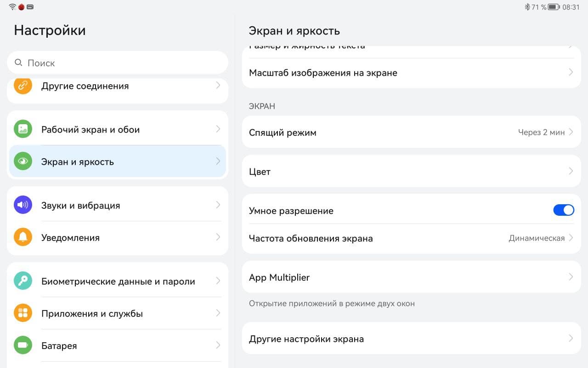Click the bell icon for Уведомления

point(23,237)
